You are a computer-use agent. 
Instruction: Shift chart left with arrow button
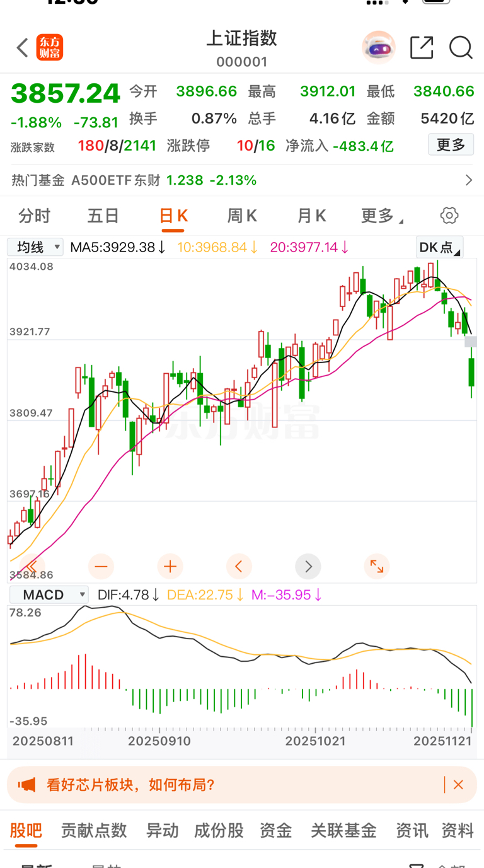point(239,566)
